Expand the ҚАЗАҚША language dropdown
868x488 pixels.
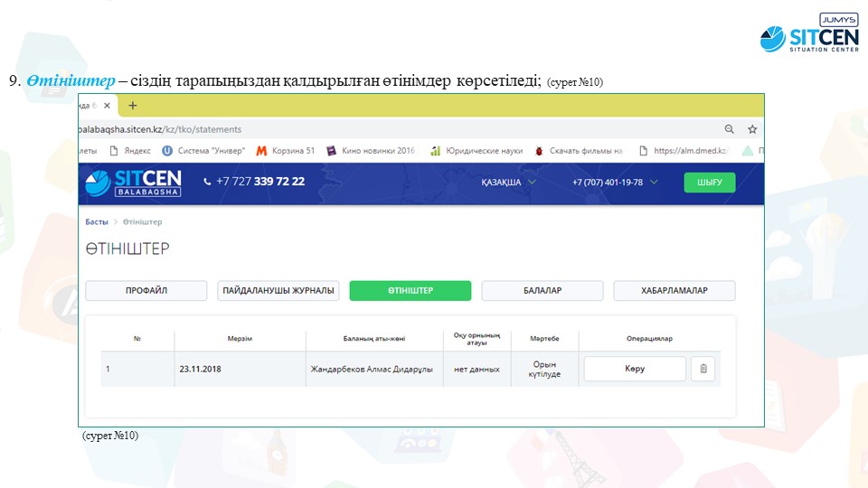[508, 183]
